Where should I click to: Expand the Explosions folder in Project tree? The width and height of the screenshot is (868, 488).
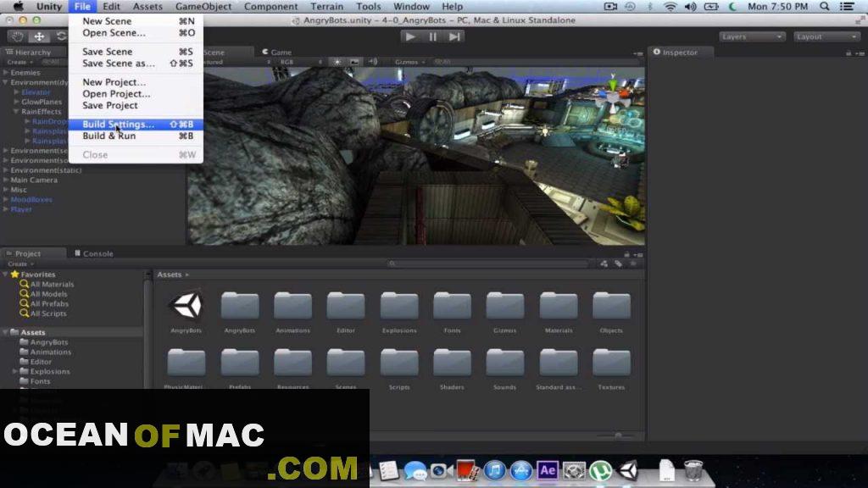pos(15,371)
